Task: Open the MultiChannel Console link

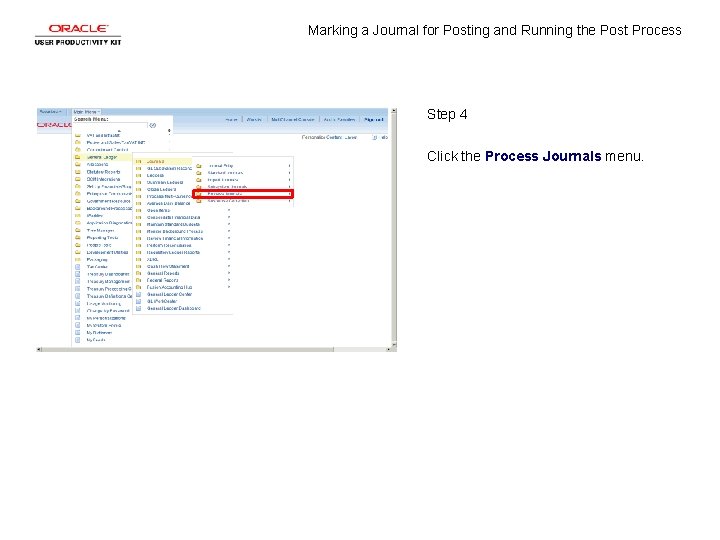Action: click(x=293, y=120)
